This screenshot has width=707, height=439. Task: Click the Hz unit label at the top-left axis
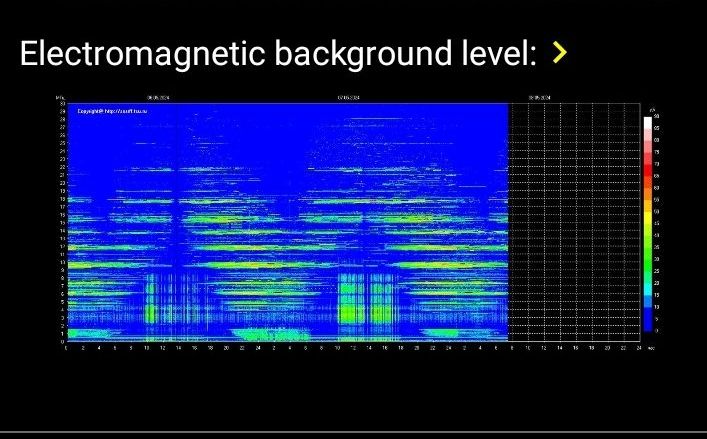pyautogui.click(x=60, y=97)
